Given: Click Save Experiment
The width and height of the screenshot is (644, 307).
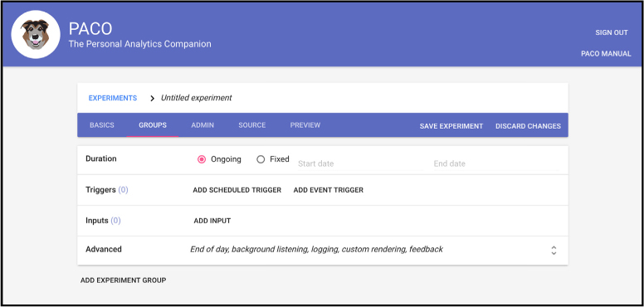Looking at the screenshot, I should pyautogui.click(x=451, y=126).
